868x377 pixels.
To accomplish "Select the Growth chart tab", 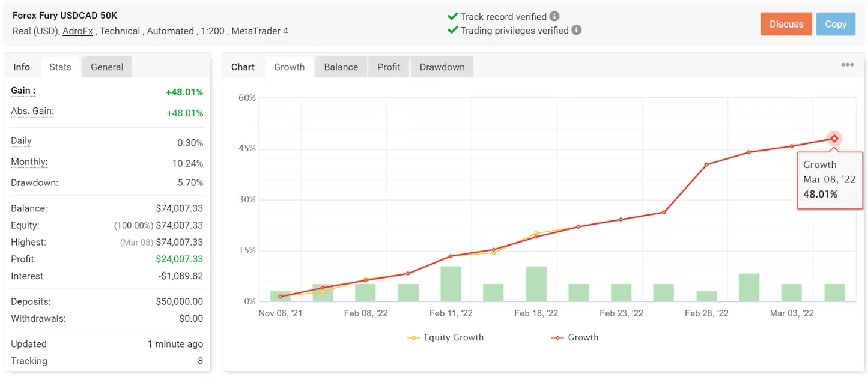I will point(290,67).
